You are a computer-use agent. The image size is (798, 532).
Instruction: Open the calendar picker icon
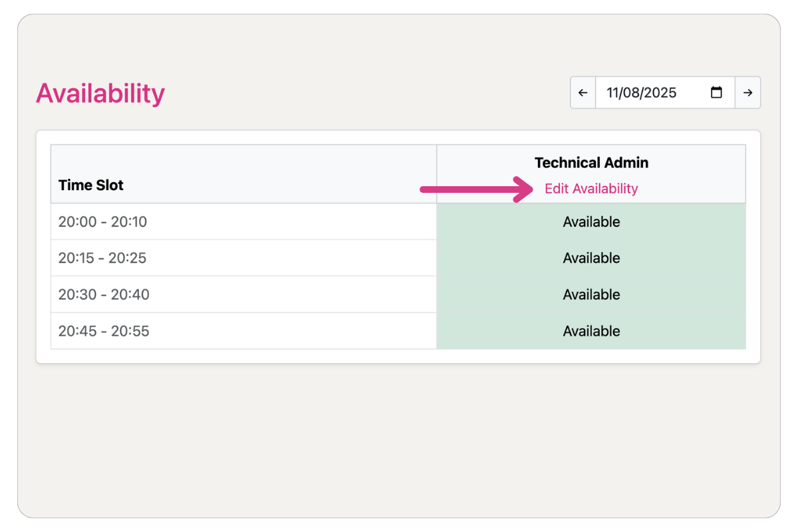click(x=716, y=92)
